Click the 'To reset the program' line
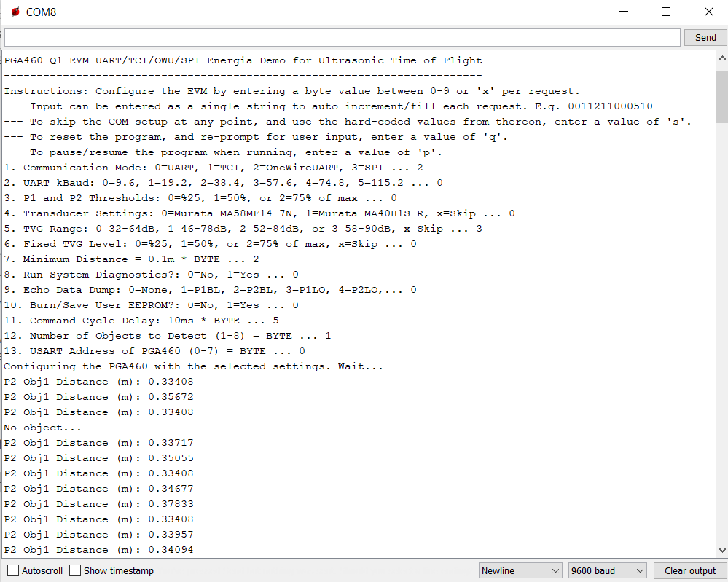Image resolution: width=728 pixels, height=582 pixels. [256, 138]
